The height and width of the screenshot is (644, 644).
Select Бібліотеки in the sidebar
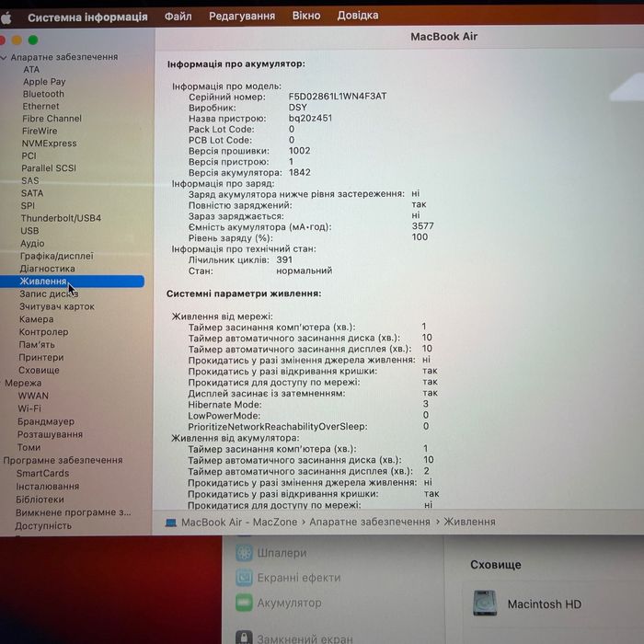tap(40, 500)
